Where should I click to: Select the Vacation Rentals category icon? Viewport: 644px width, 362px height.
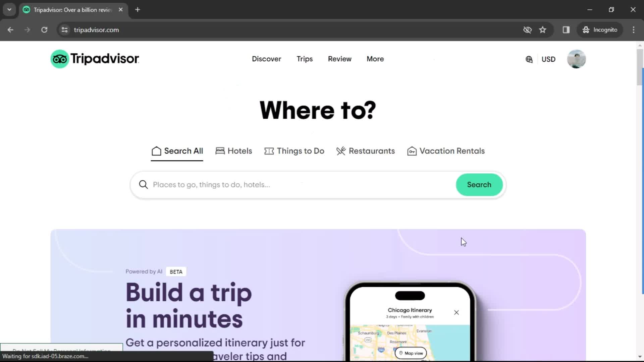[x=412, y=151]
